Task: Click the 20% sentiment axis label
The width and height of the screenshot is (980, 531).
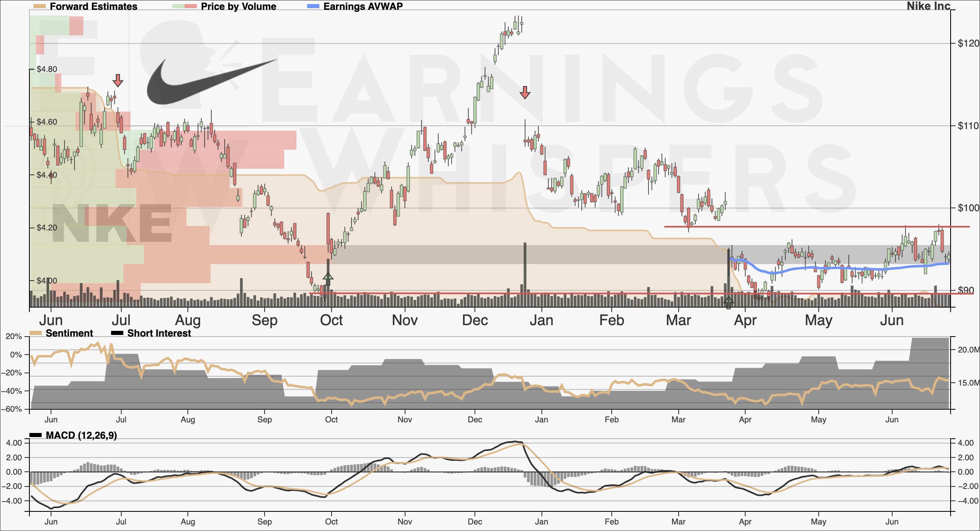Action: pos(13,337)
